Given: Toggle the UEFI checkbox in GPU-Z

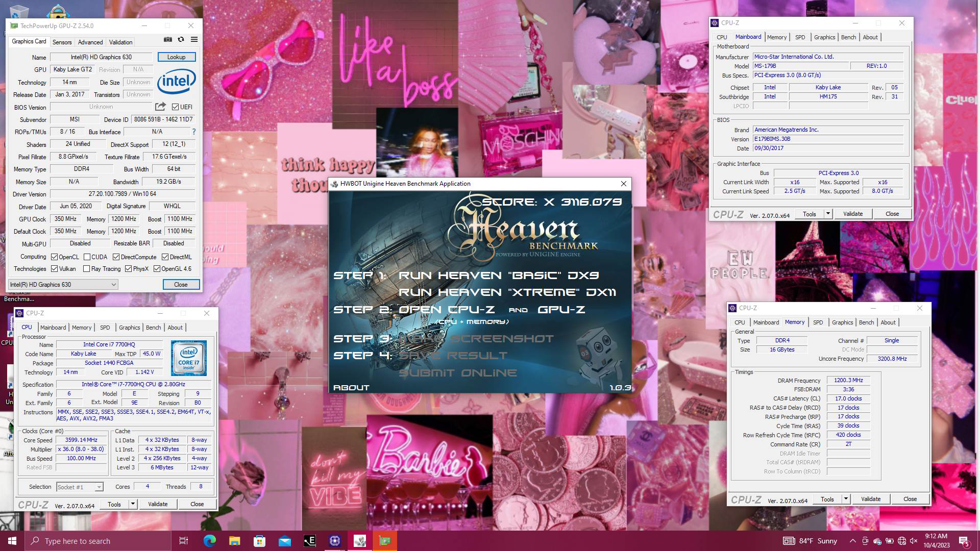Looking at the screenshot, I should 175,107.
